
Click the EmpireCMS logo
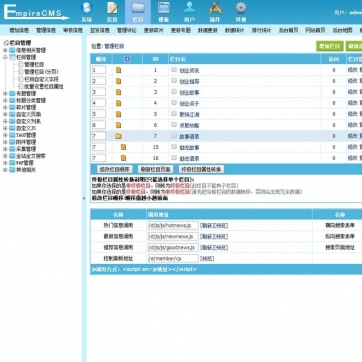[x=36, y=12]
